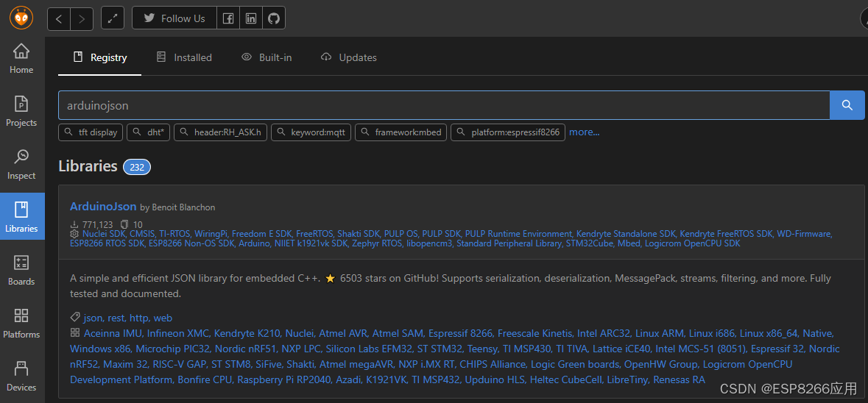Image resolution: width=868 pixels, height=403 pixels.
Task: Open the ArduinoJson library title link
Action: click(103, 206)
